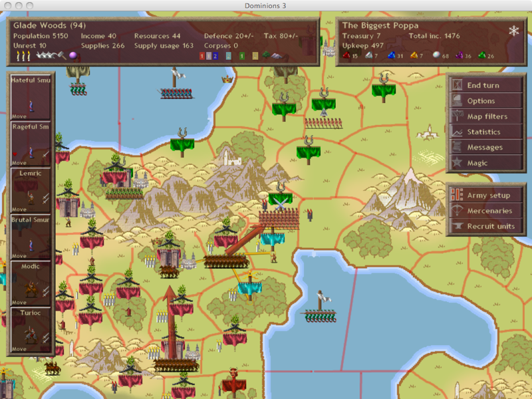Open the Mercenaries screen
Viewport: 532px width, 399px height.
[486, 211]
